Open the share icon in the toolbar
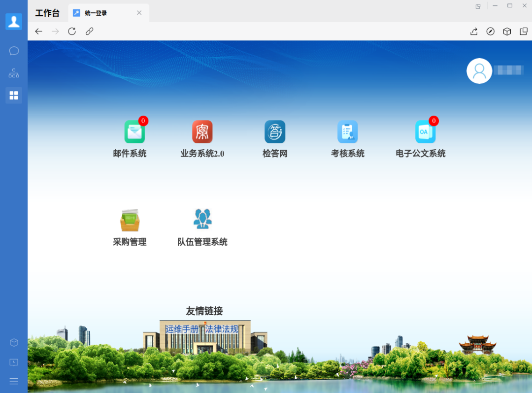This screenshot has width=532, height=393. (473, 31)
